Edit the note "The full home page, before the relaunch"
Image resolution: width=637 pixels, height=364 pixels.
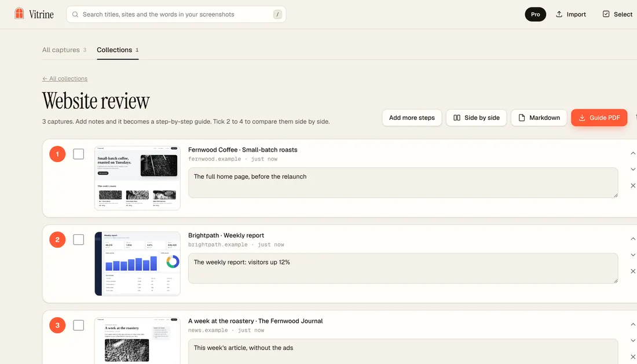pyautogui.click(x=403, y=183)
